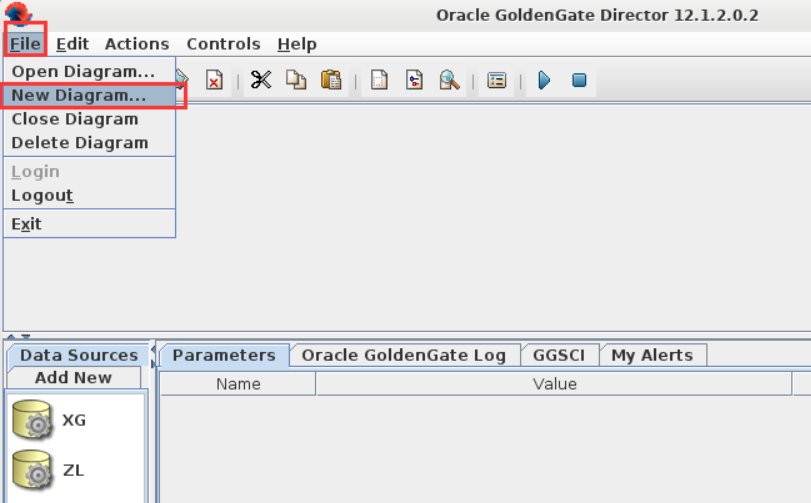This screenshot has height=503, width=811.
Task: Click the page icon with red and blue markers
Action: 414,81
